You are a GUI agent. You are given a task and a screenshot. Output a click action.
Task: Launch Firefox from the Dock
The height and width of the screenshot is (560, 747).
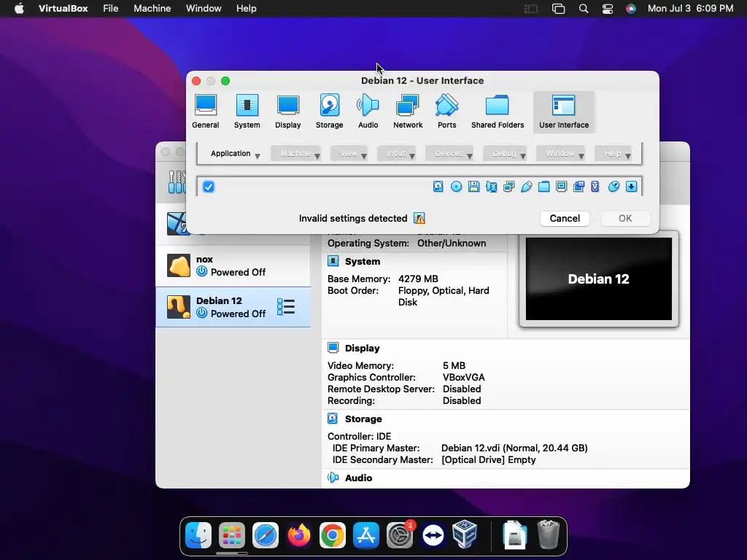tap(298, 535)
